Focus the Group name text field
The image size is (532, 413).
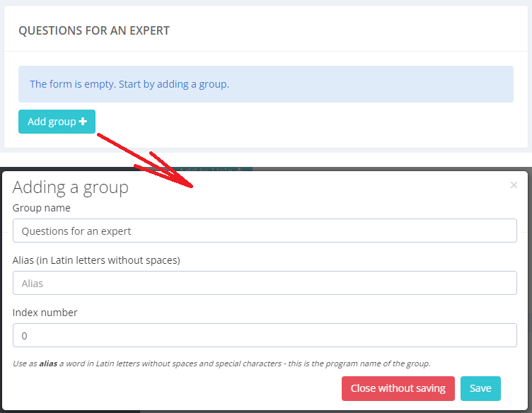(x=265, y=231)
